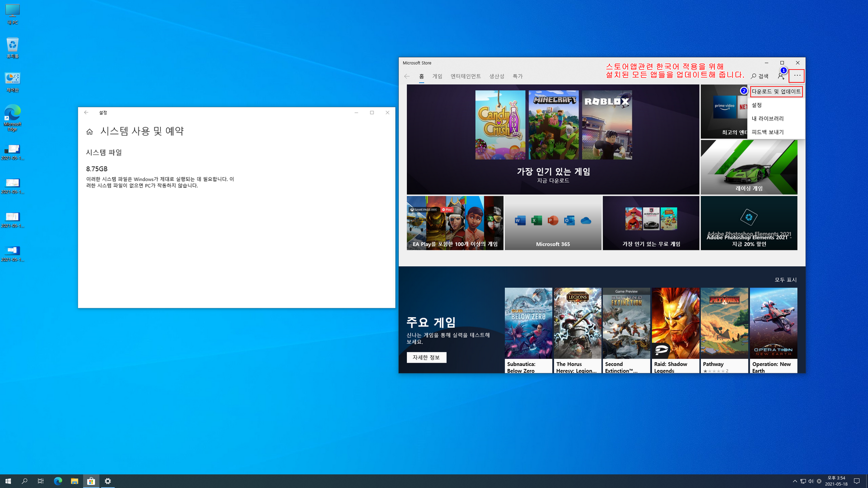
Task: Open File Explorer from the taskbar
Action: (x=74, y=481)
